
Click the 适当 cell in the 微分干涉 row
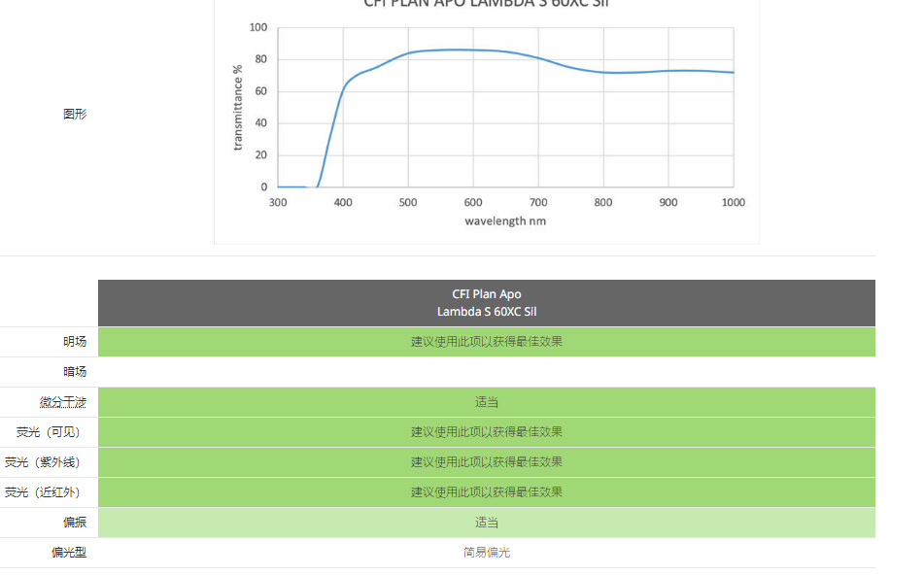coord(486,402)
